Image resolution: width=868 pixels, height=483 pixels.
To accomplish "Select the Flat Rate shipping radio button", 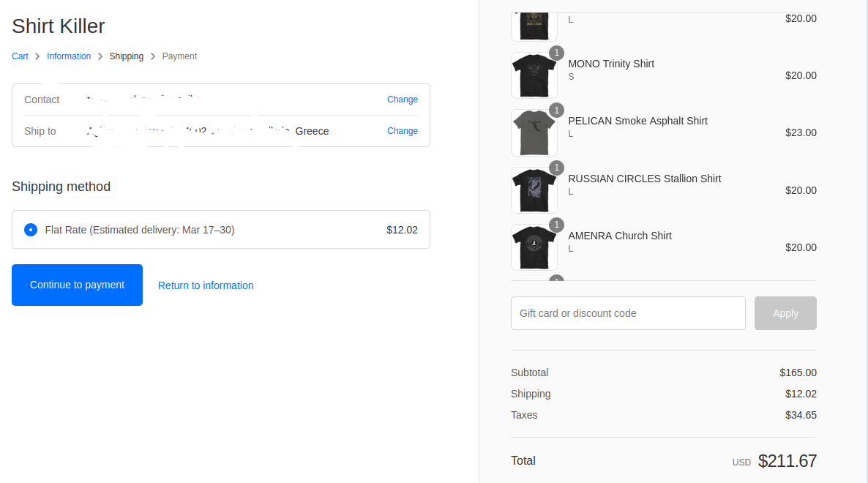I will pos(31,230).
